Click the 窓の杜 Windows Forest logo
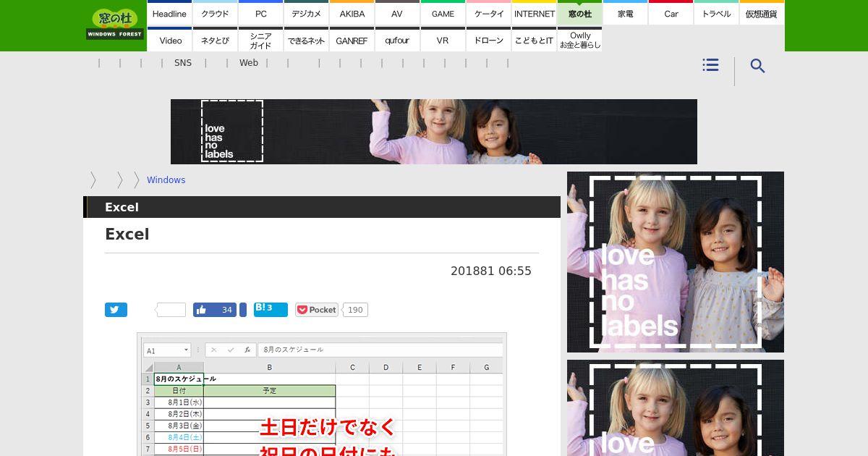The width and height of the screenshot is (868, 456). [x=115, y=25]
